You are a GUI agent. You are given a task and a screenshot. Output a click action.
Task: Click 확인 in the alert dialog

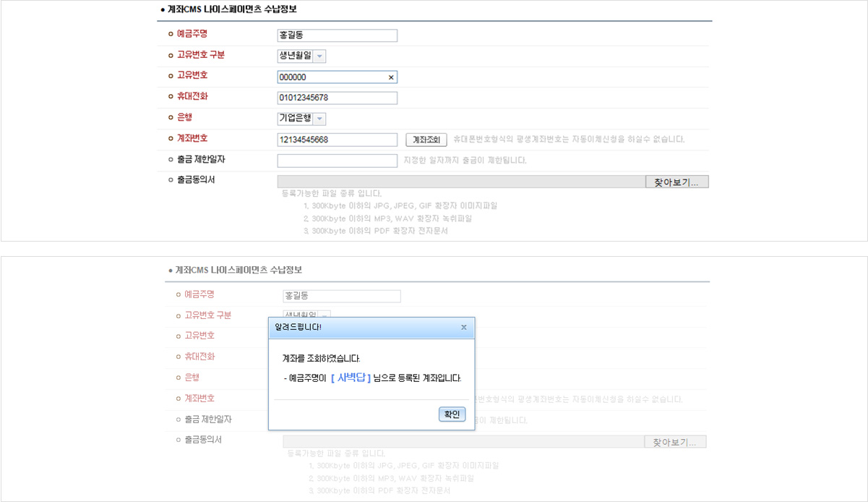point(452,414)
